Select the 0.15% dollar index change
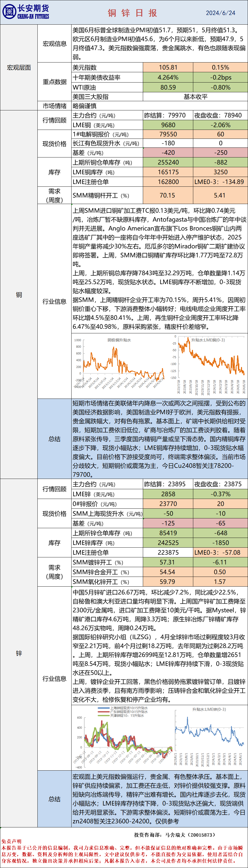This screenshot has height=868, width=248. point(220,67)
